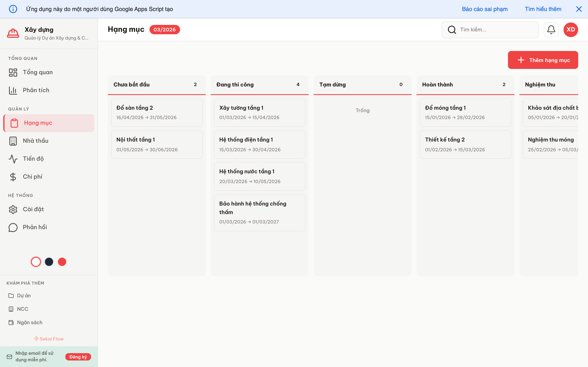Open the NCC icon in the sidebar
Viewport: 588px width, 367px height.
pos(11,309)
